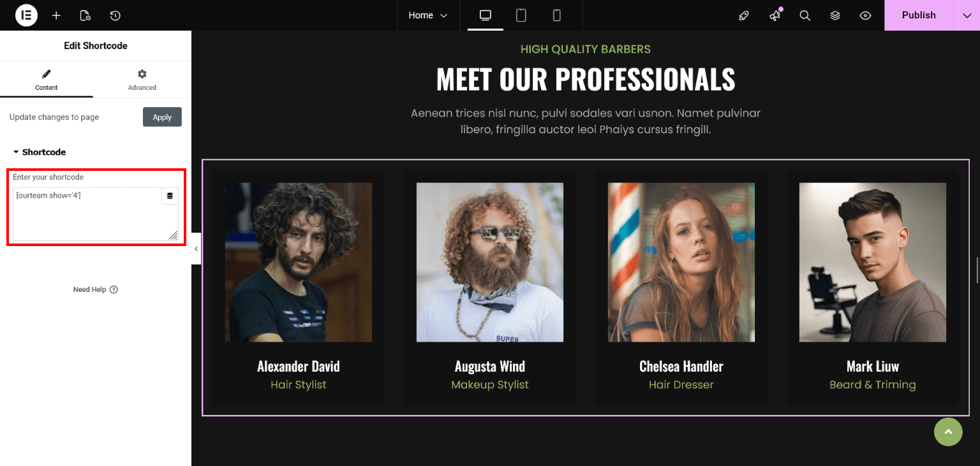
Task: Open the Structure layers icon
Action: [x=835, y=15]
